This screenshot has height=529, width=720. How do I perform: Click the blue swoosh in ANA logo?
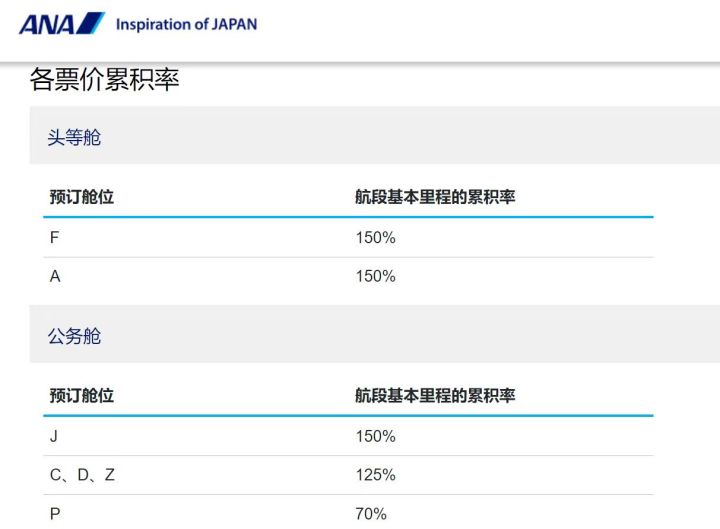(x=91, y=23)
